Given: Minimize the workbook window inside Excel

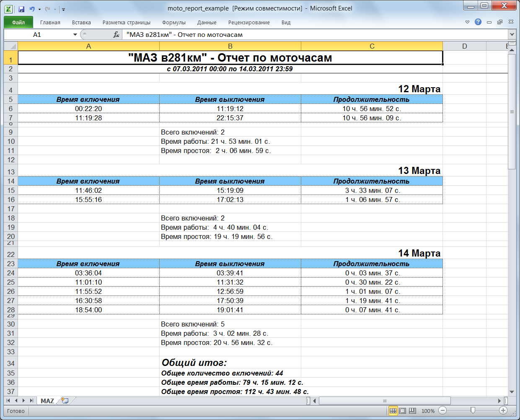Looking at the screenshot, I should coord(489,22).
